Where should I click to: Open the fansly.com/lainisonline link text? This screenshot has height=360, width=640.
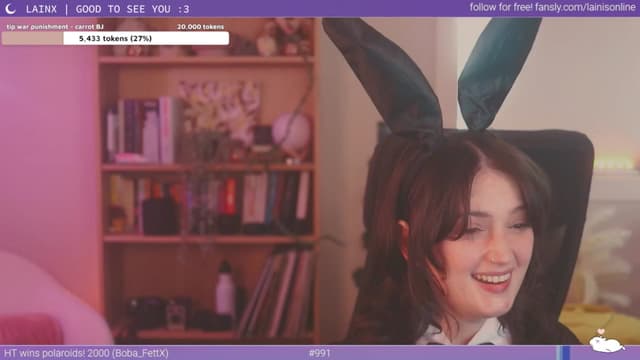585,7
